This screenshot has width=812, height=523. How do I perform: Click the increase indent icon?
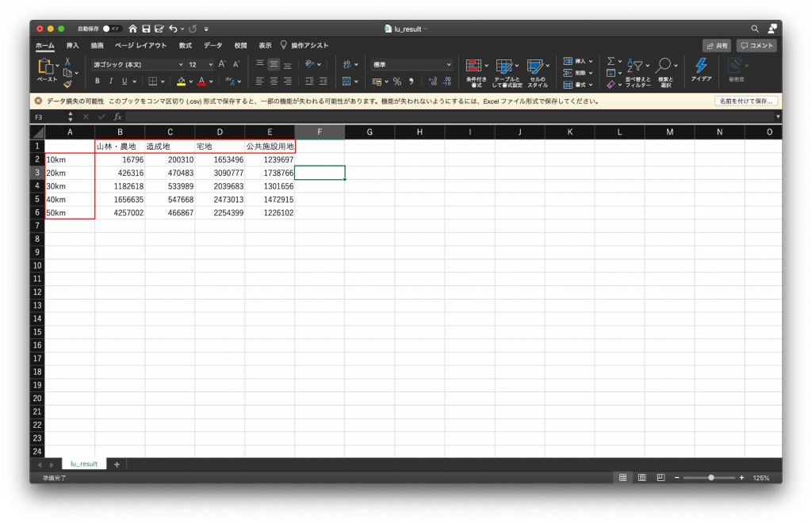point(324,81)
